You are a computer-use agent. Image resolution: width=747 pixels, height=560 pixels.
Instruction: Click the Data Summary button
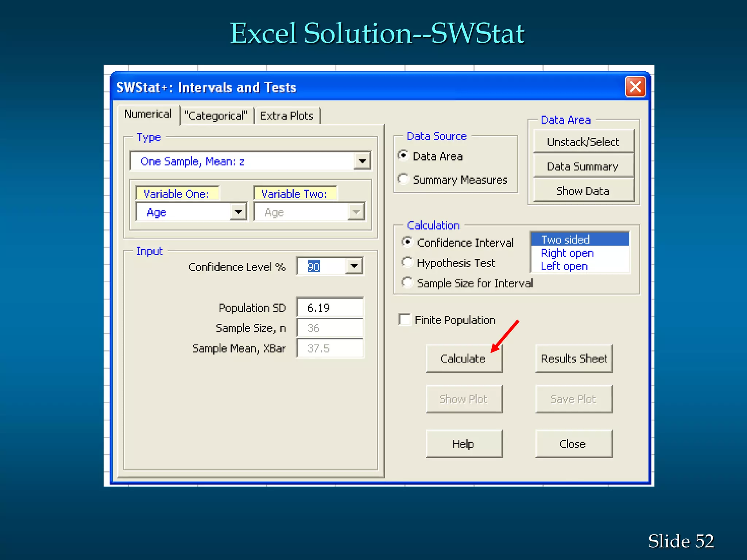click(583, 167)
